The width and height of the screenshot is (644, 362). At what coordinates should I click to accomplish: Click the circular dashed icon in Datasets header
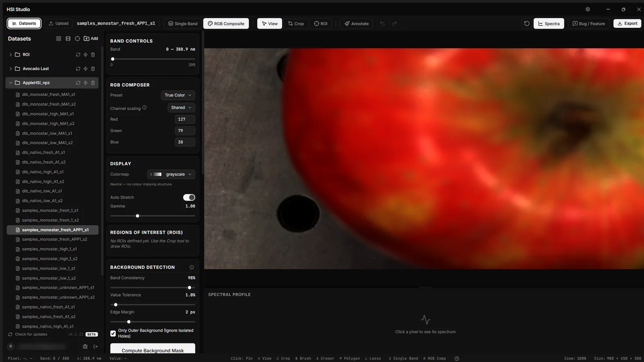pyautogui.click(x=77, y=39)
